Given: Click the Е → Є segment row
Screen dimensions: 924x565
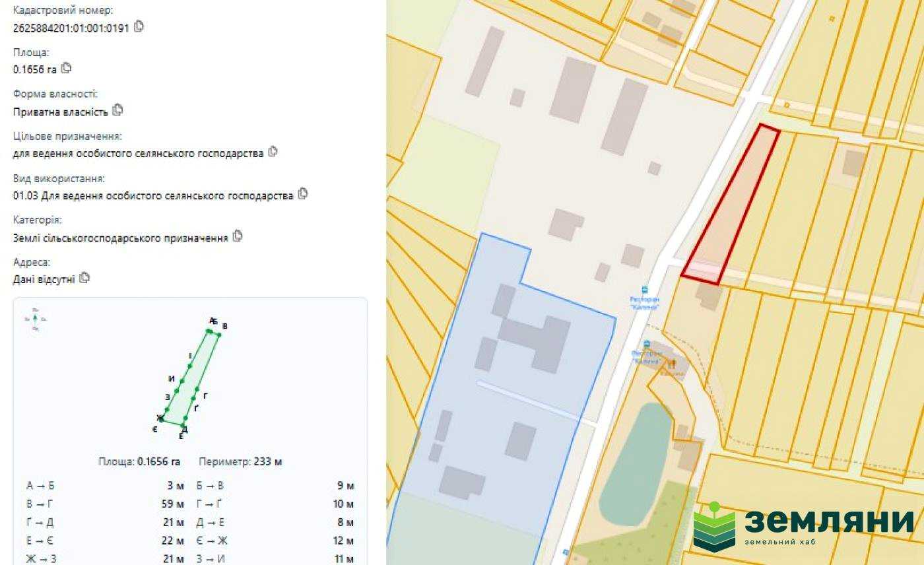Looking at the screenshot, I should pyautogui.click(x=105, y=541).
